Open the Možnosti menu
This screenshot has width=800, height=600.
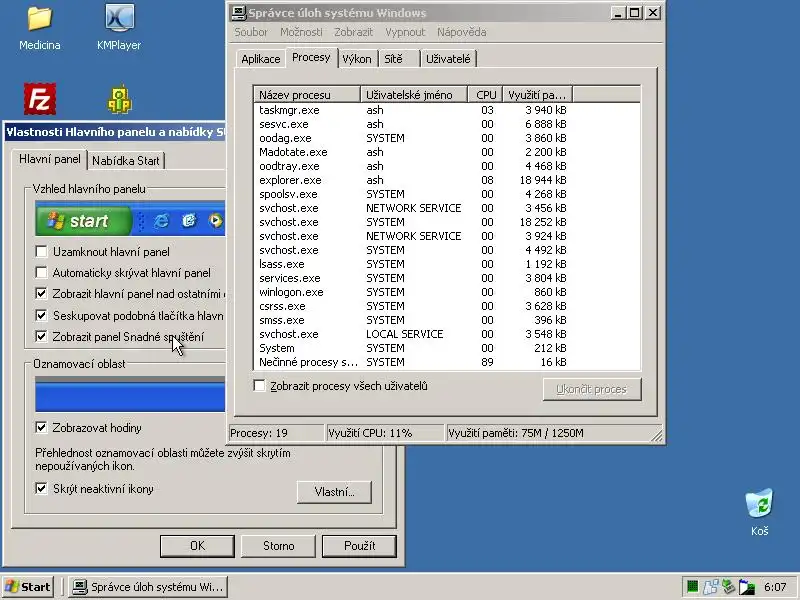point(301,32)
